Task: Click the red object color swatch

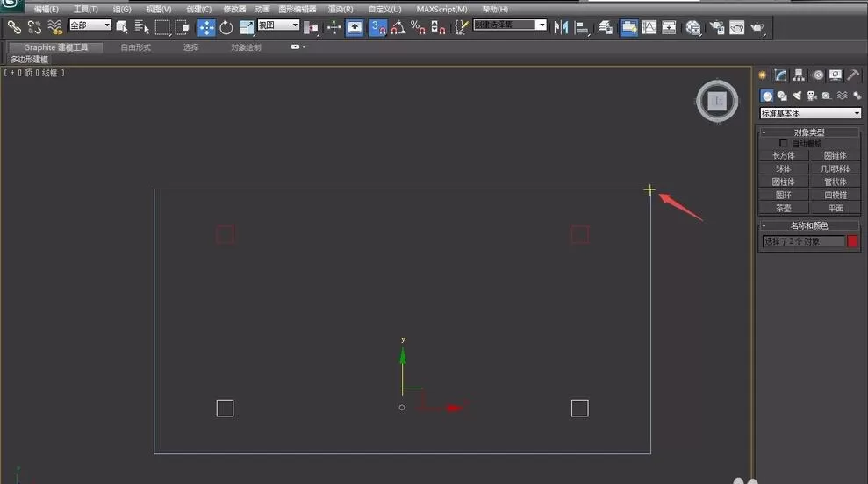Action: click(x=852, y=241)
